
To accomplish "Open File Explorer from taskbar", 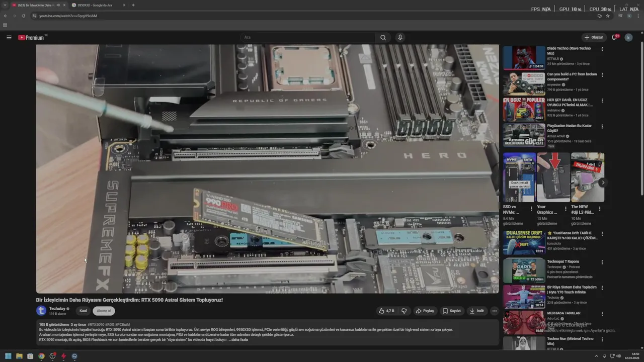I will click(19, 356).
